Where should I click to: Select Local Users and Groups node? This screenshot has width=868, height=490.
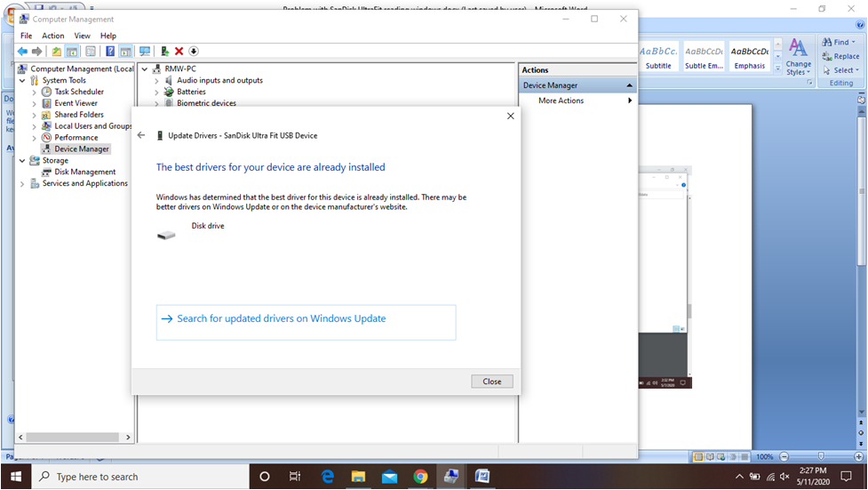92,125
